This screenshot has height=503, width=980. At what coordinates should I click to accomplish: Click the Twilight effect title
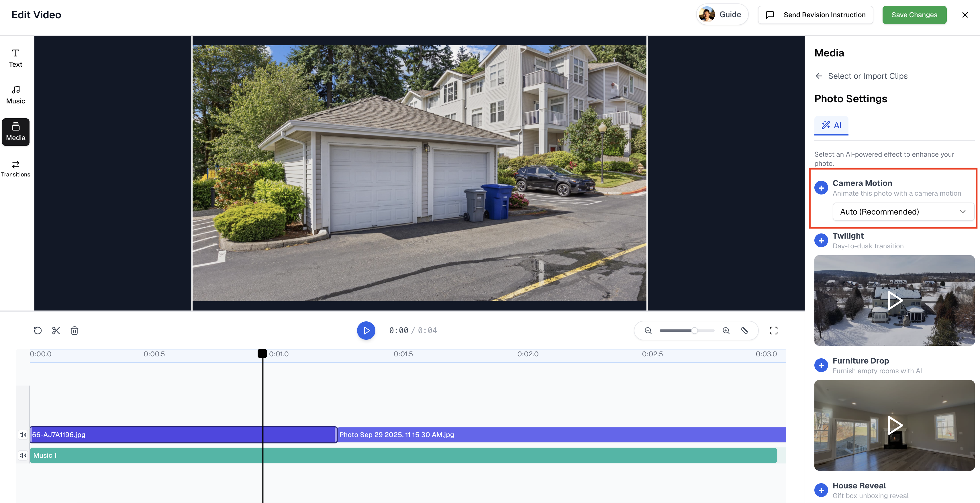tap(848, 236)
